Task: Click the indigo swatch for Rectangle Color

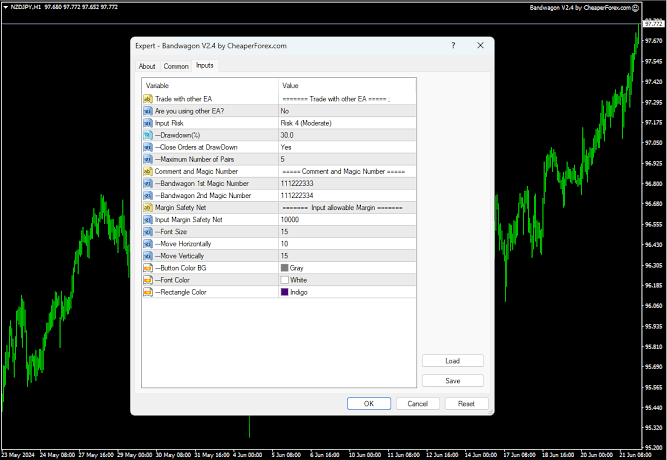Action: tap(285, 292)
